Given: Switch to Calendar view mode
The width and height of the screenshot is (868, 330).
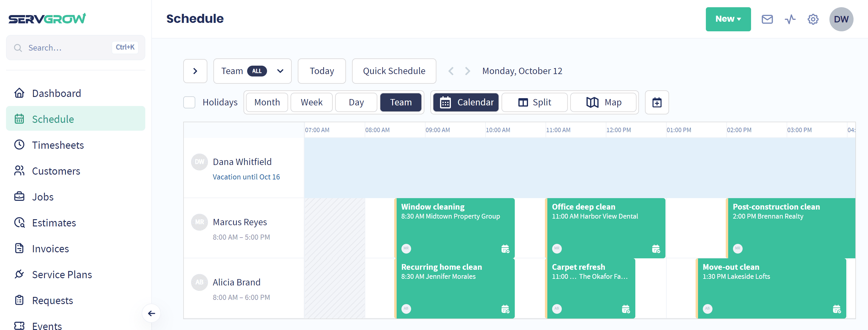Looking at the screenshot, I should click(x=466, y=102).
